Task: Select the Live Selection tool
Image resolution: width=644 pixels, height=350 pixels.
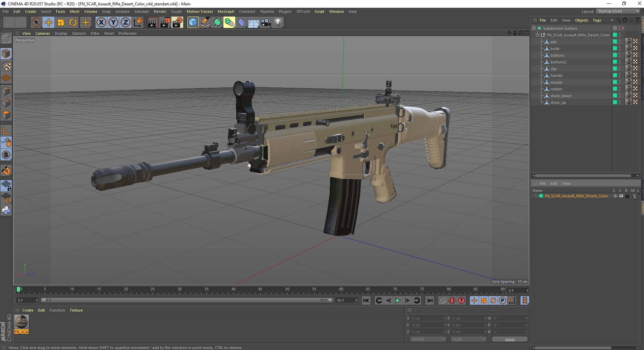Action: pos(36,23)
